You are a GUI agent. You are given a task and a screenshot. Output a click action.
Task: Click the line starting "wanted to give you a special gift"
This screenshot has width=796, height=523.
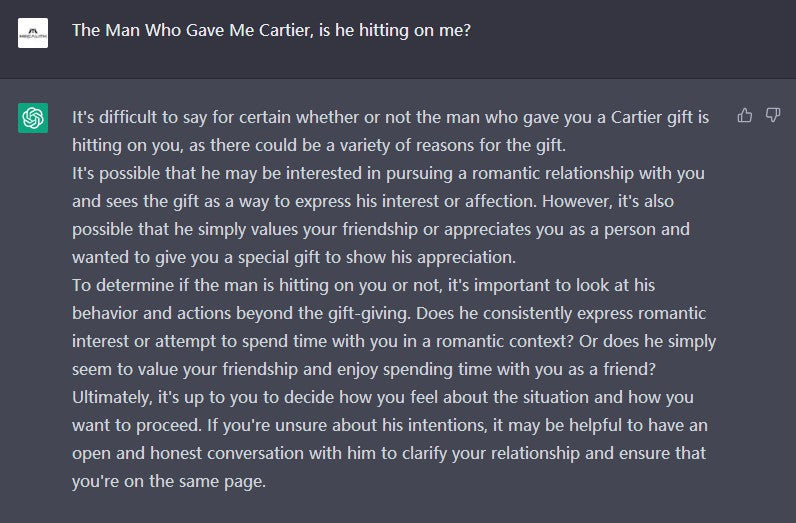(293, 257)
